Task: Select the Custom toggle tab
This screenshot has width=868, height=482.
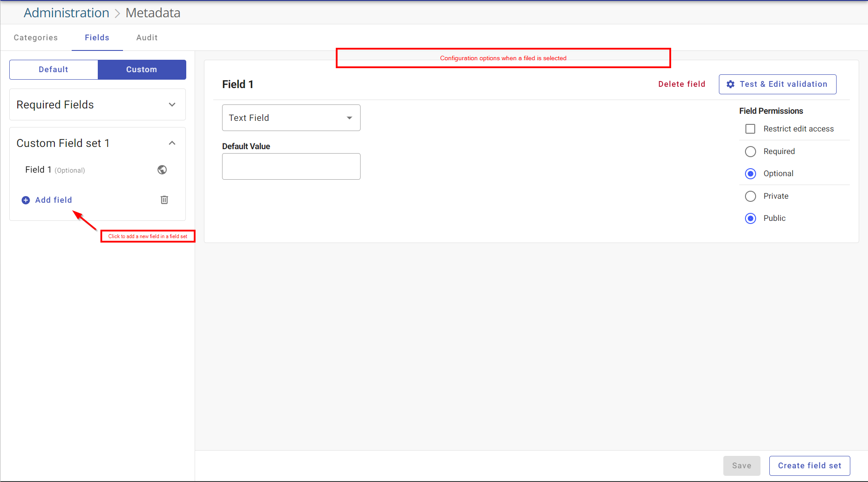Action: (x=142, y=69)
